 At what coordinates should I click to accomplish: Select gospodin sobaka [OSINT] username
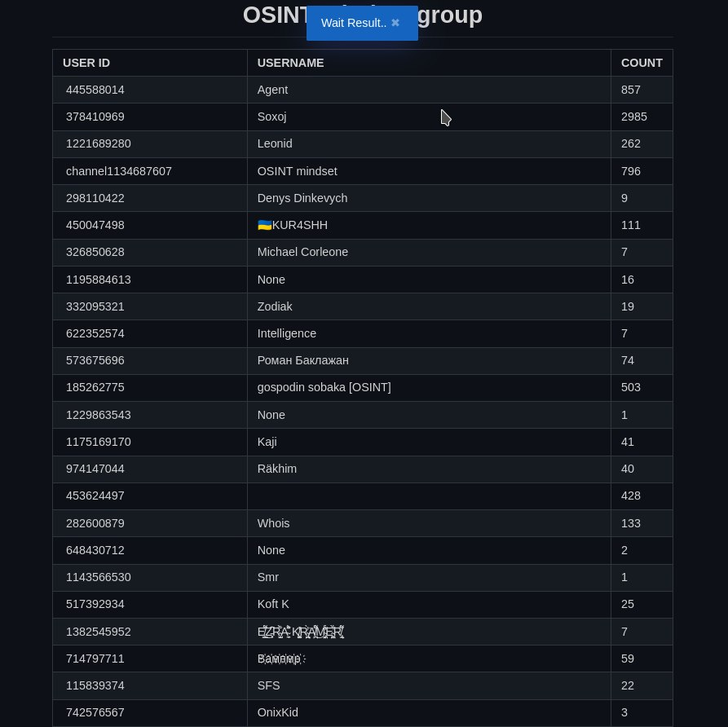coord(324,387)
